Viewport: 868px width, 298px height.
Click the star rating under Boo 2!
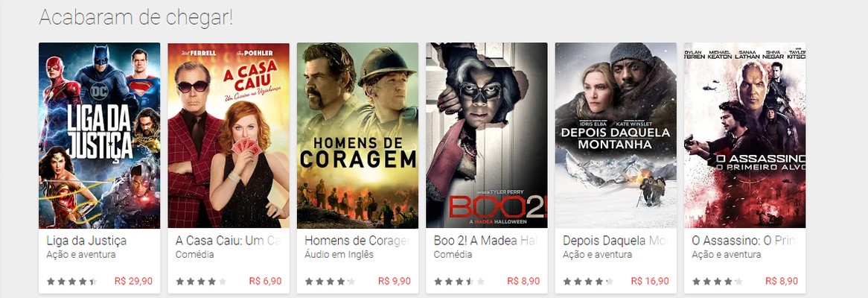[459, 282]
